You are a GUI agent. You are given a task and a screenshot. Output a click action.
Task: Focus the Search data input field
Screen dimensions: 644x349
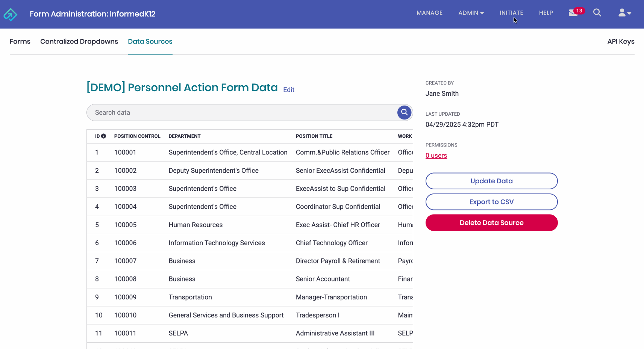[x=242, y=112]
